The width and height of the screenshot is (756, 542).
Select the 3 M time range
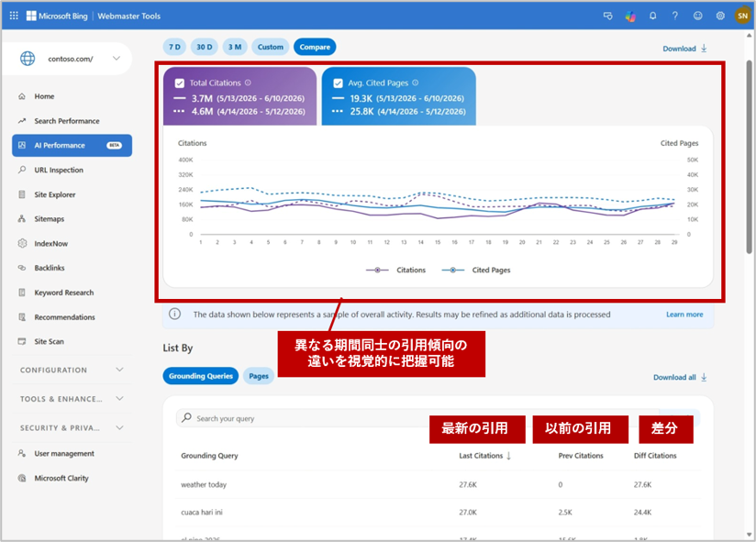(235, 47)
